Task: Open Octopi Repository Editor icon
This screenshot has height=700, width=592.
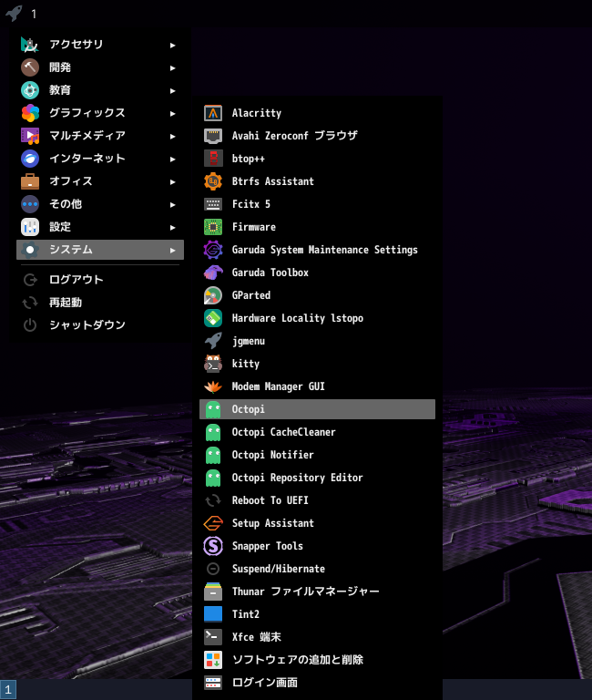Action: (x=213, y=478)
